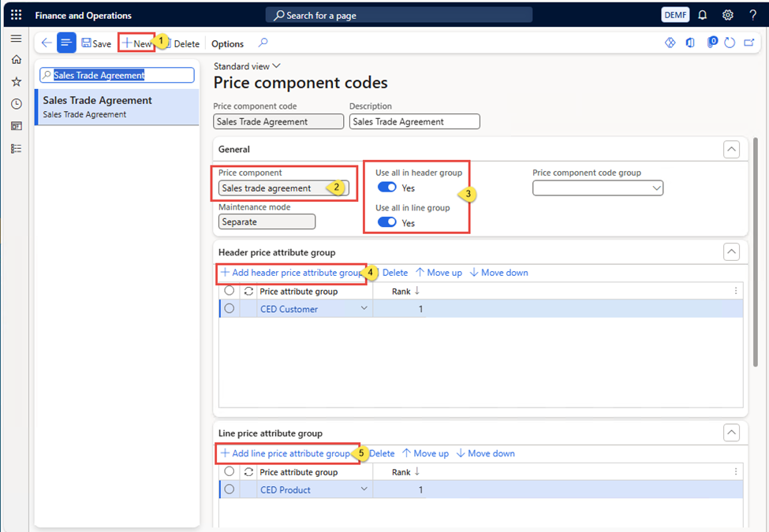Screen dimensions: 769x532
Task: Click New in the action pane
Action: coord(136,43)
